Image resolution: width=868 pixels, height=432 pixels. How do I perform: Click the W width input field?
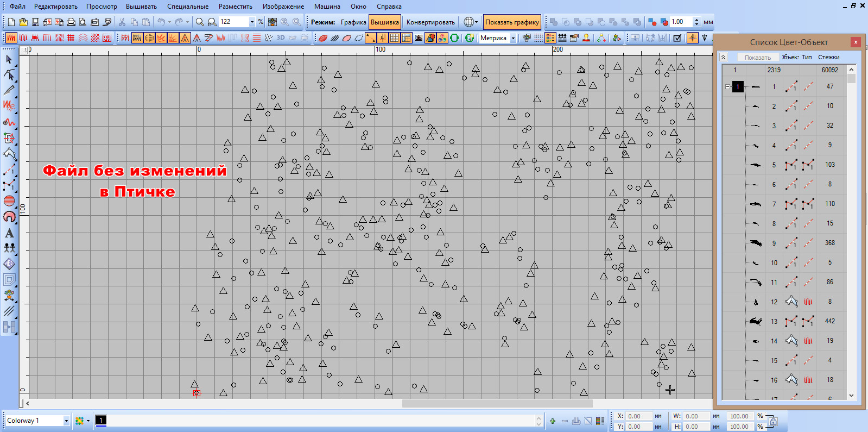(x=696, y=416)
